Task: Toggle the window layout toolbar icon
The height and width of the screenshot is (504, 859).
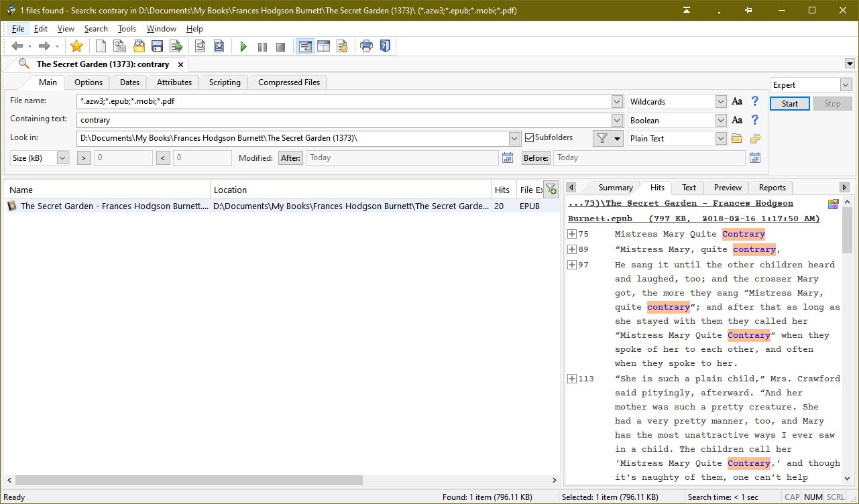Action: [x=323, y=46]
